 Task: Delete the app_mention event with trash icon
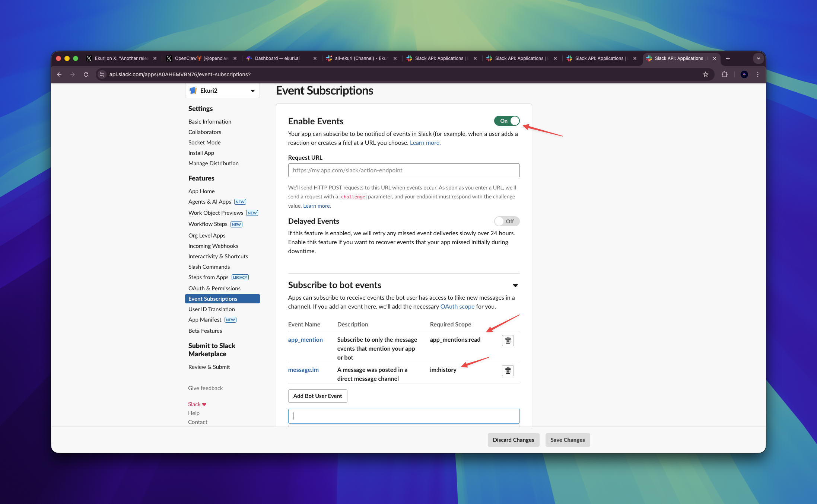(508, 340)
